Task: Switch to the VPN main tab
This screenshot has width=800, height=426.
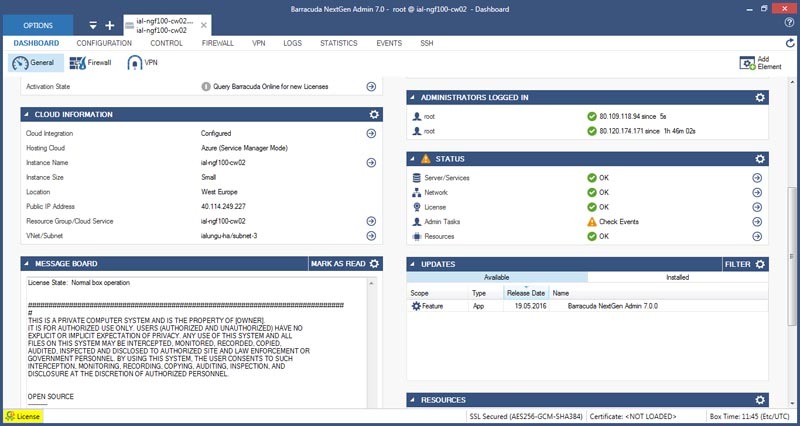Action: [x=259, y=43]
